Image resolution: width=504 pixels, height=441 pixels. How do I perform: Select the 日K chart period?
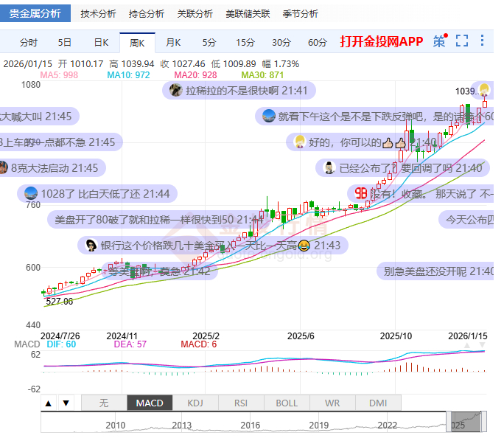click(101, 43)
